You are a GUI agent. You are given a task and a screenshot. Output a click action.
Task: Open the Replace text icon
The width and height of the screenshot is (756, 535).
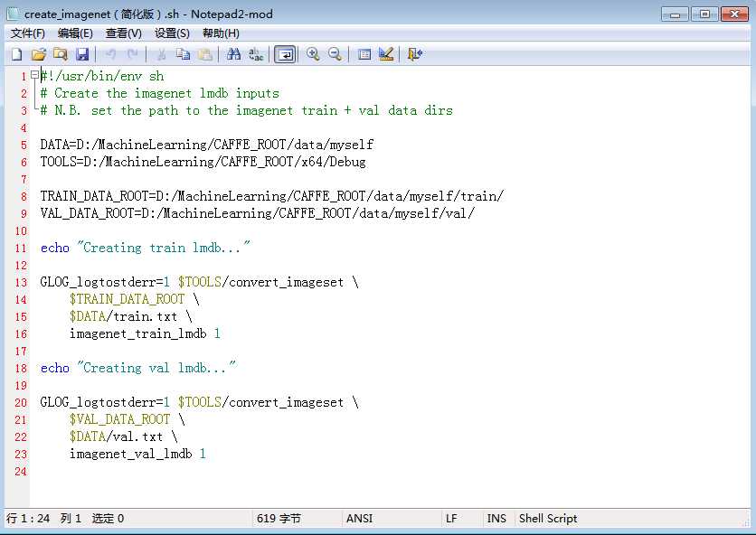256,54
